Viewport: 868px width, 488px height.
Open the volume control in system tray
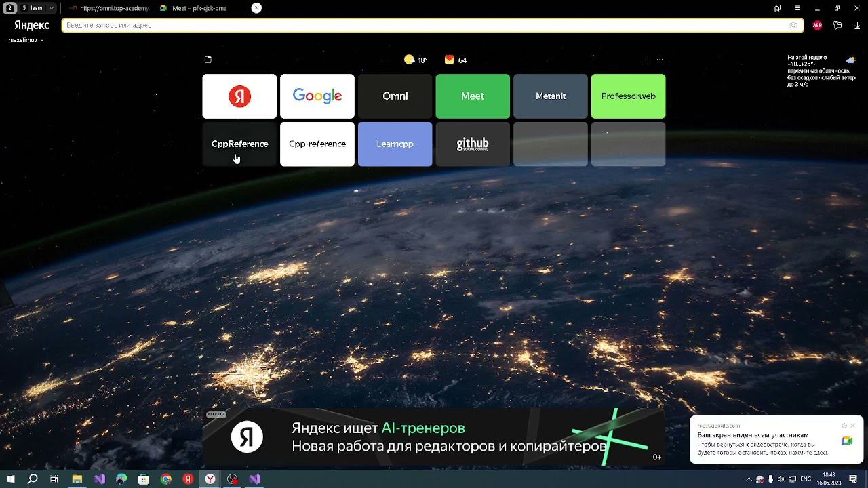coord(781,479)
